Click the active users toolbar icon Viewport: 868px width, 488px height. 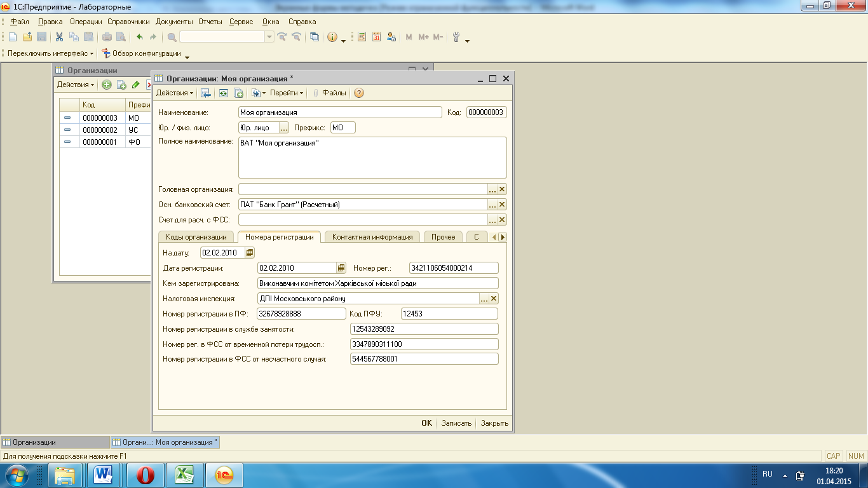point(391,37)
